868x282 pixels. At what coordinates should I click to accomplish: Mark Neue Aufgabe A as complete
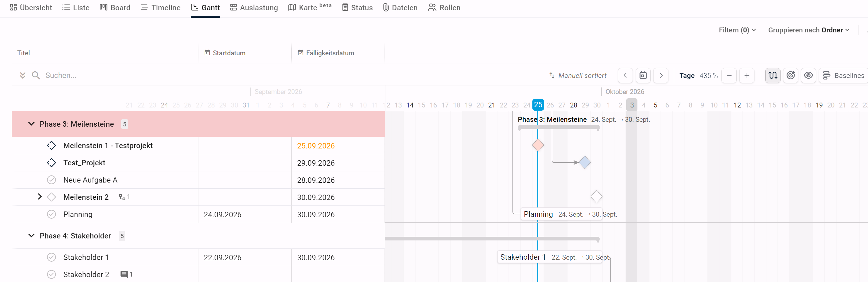(x=51, y=180)
